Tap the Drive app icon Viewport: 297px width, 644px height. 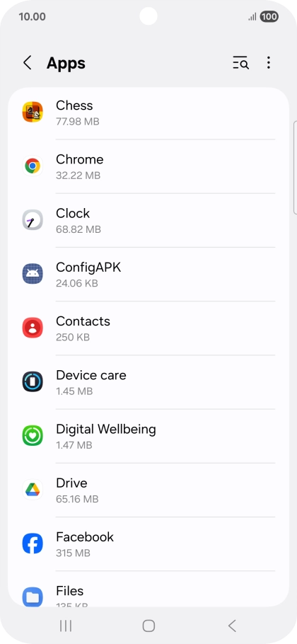(x=33, y=490)
